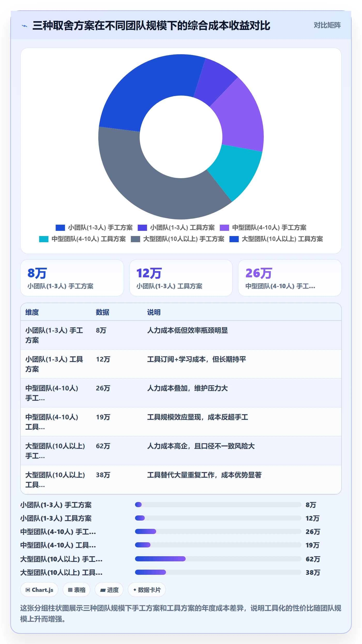Toggle legend swatch for 中型团队(4-10人) 工具方案
Image resolution: width=362 pixels, height=644 pixels.
click(x=44, y=239)
